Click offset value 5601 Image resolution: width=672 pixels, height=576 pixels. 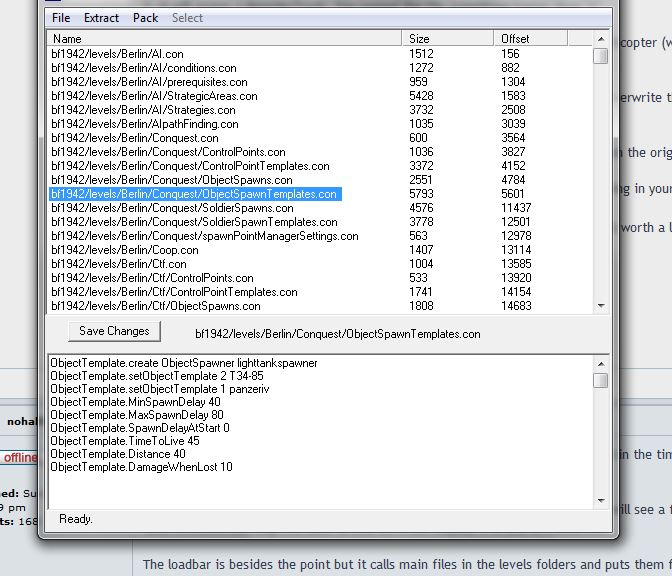click(x=513, y=194)
